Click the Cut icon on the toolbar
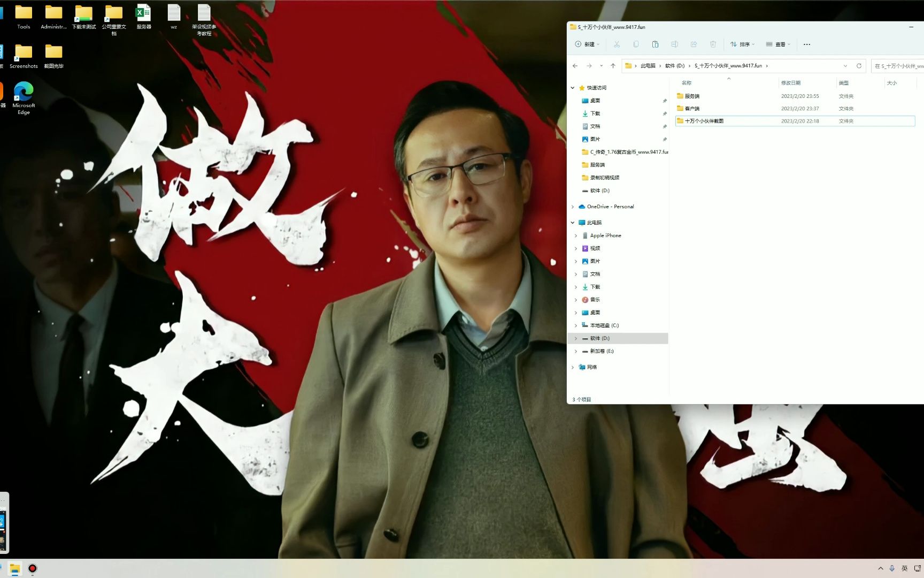Image resolution: width=924 pixels, height=578 pixels. coord(617,44)
